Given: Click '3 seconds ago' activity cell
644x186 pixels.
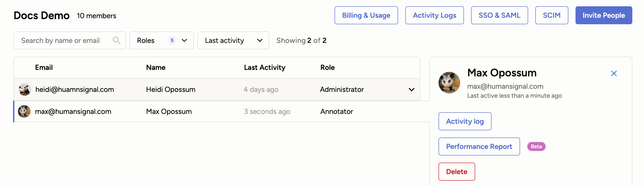Looking at the screenshot, I should pos(267,111).
